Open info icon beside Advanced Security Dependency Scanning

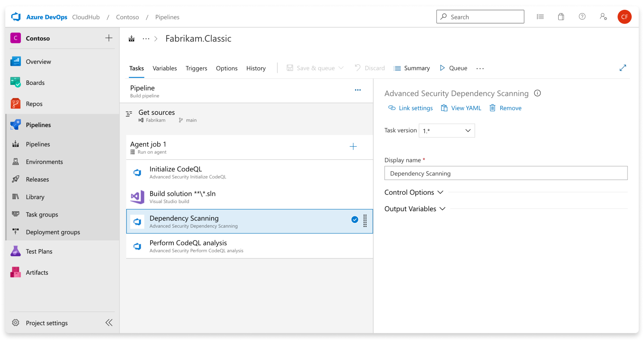pyautogui.click(x=537, y=93)
